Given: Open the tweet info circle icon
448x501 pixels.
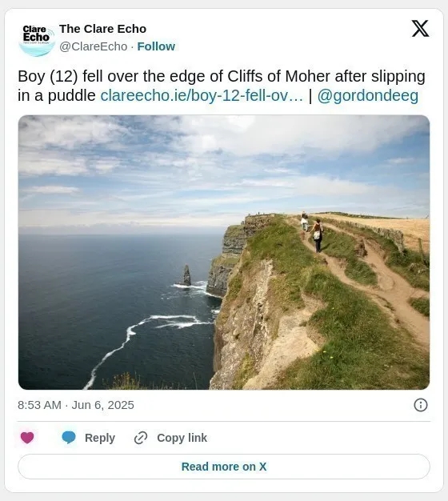Looking at the screenshot, I should click(421, 405).
